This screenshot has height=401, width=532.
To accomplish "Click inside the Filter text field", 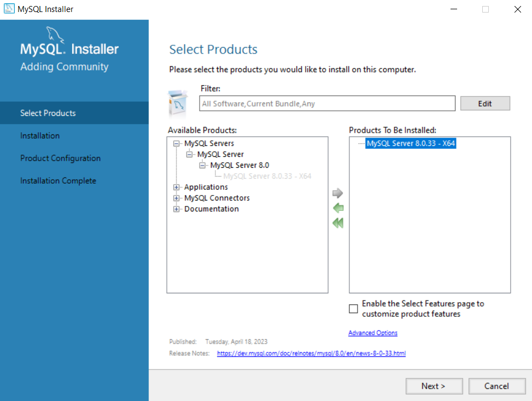I will pyautogui.click(x=327, y=103).
